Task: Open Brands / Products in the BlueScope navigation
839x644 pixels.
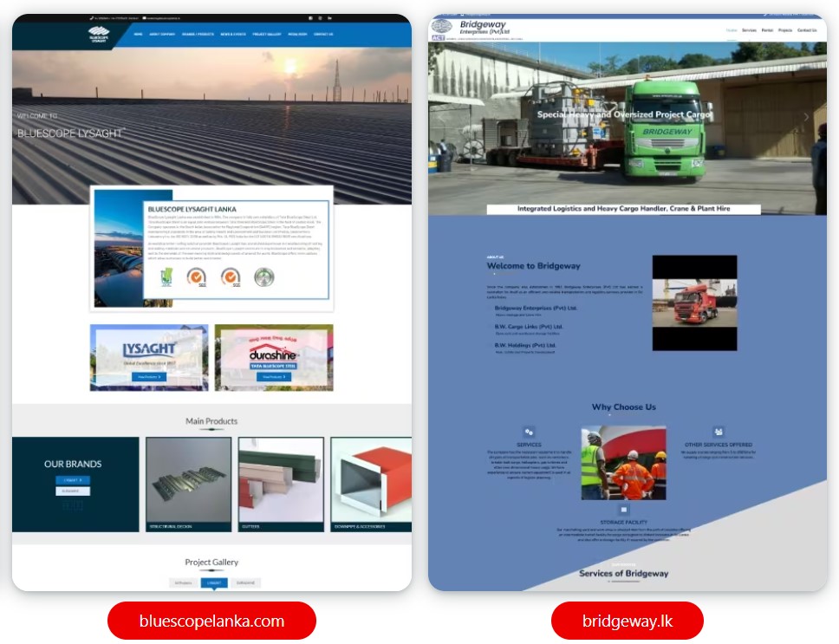Action: [x=198, y=34]
